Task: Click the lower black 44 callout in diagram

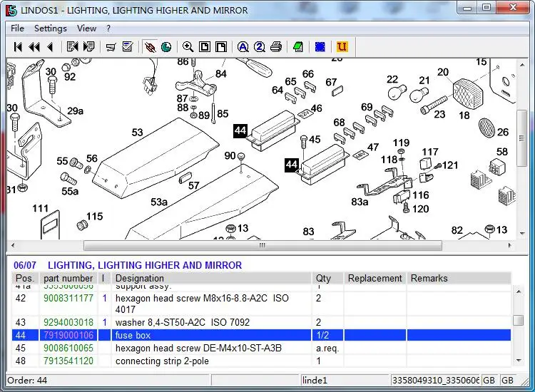Action: 291,165
